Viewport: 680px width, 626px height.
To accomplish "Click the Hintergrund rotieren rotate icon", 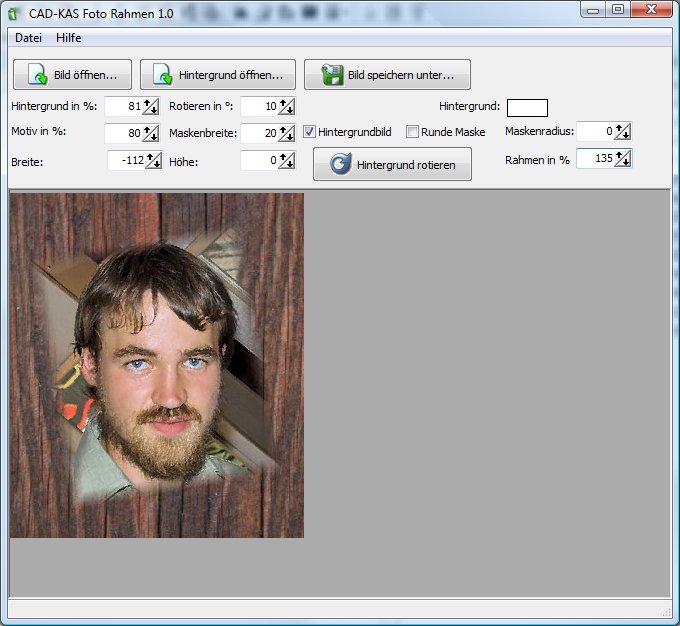I will pos(340,165).
